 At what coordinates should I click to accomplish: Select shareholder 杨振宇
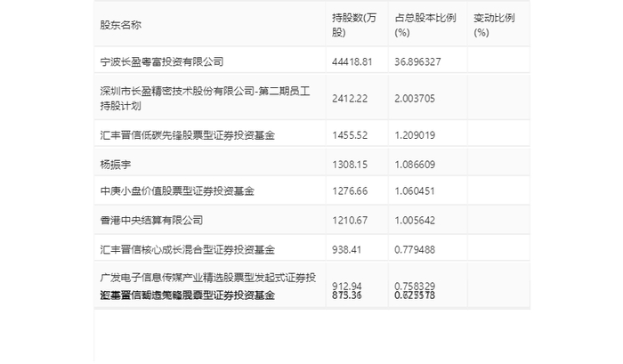(x=116, y=165)
